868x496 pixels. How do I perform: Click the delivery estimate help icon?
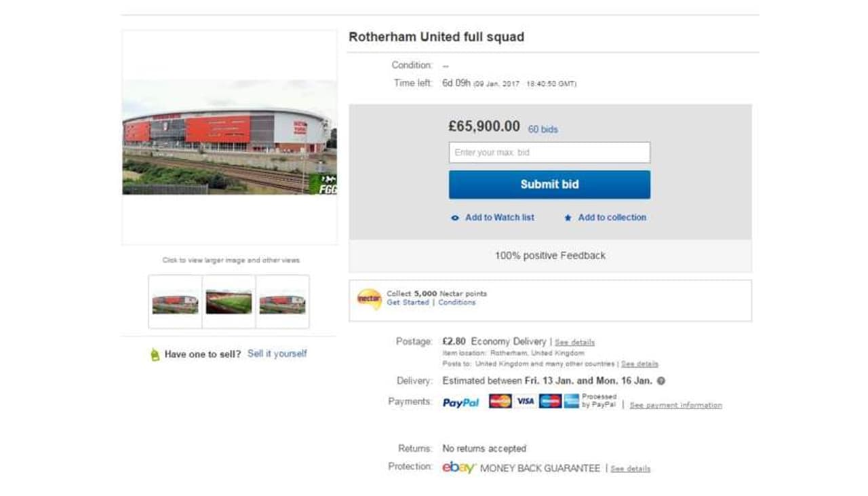click(x=661, y=381)
